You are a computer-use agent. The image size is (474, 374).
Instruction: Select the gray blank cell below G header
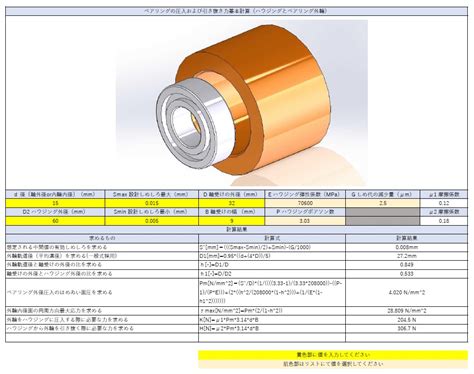point(383,216)
